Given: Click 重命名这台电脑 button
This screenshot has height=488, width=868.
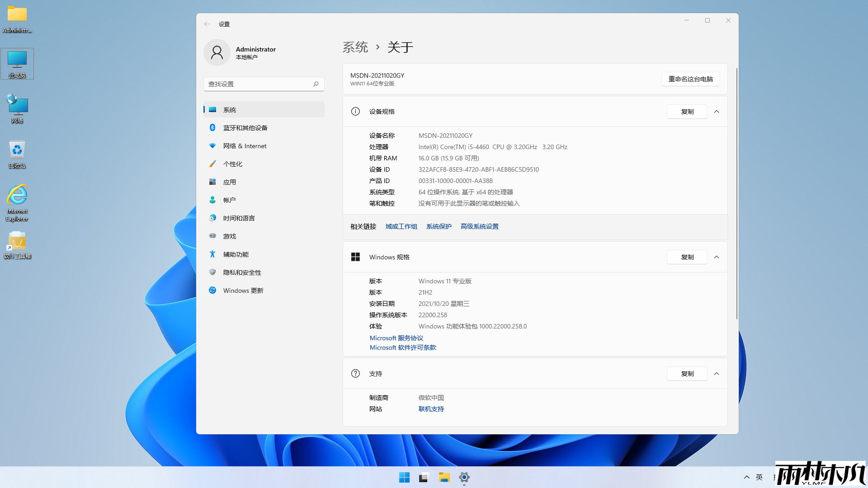Looking at the screenshot, I should (x=690, y=79).
